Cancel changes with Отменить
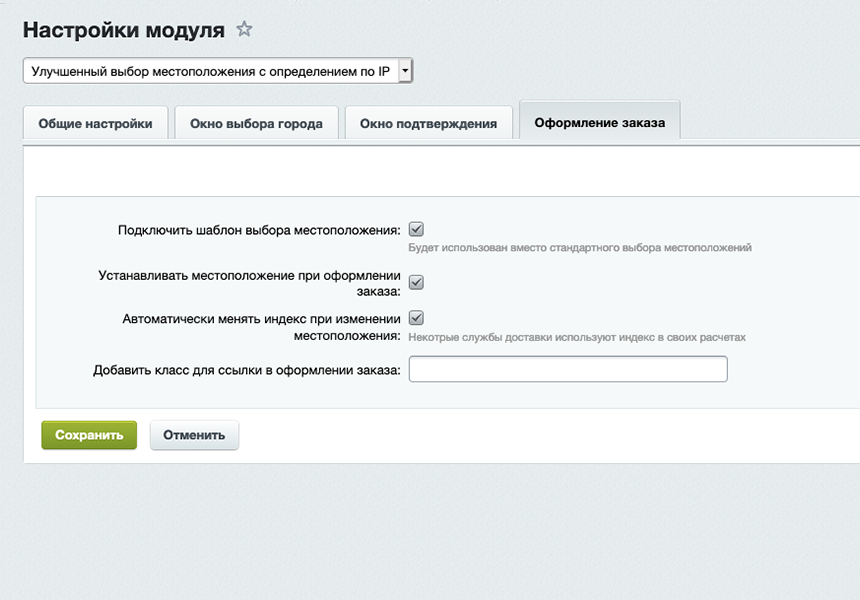The width and height of the screenshot is (860, 600). click(193, 434)
